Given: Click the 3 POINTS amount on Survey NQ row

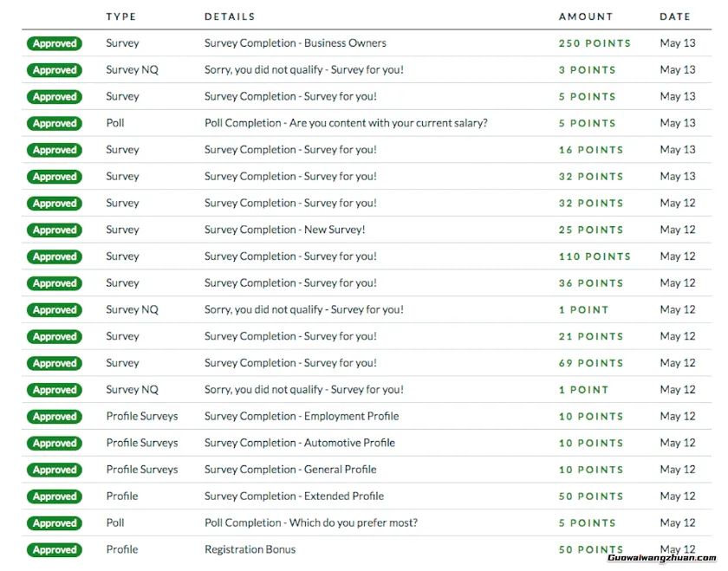Looking at the screenshot, I should pos(587,70).
